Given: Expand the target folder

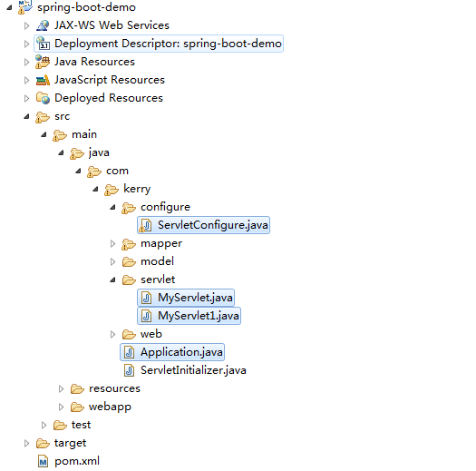Looking at the screenshot, I should click(x=26, y=444).
